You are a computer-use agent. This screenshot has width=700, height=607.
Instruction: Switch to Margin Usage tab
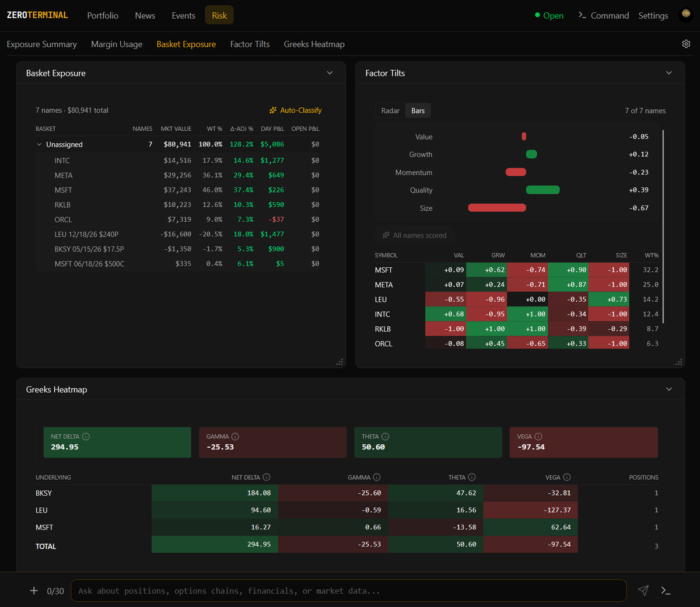coord(117,44)
